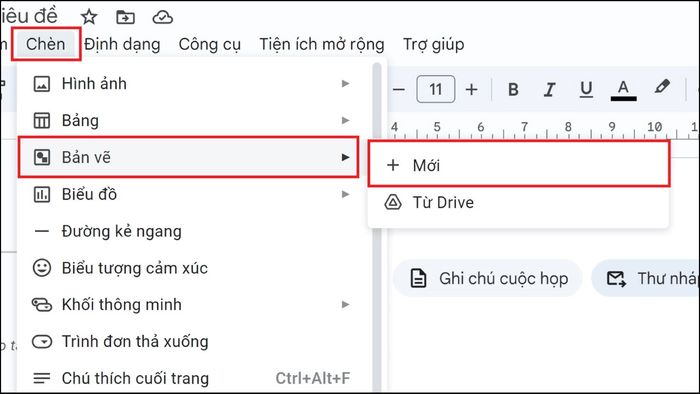Toggle Bold formatting

click(x=513, y=89)
